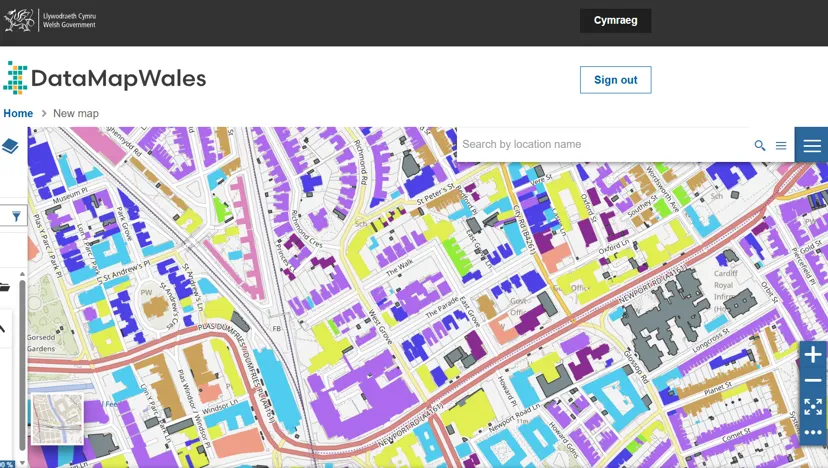Zoom out with the minus button
Viewport: 828px width, 468px height.
[813, 380]
